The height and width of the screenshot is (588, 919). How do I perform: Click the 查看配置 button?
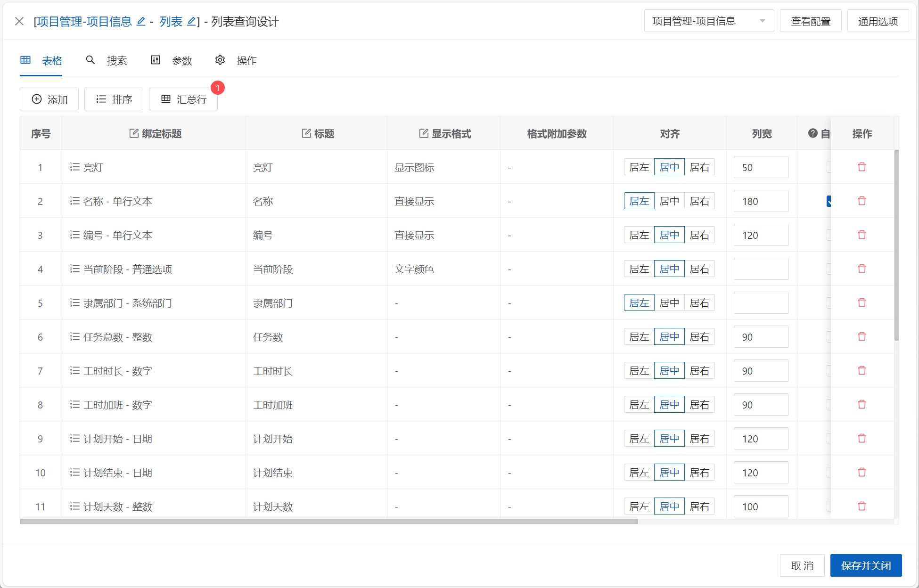click(x=811, y=21)
